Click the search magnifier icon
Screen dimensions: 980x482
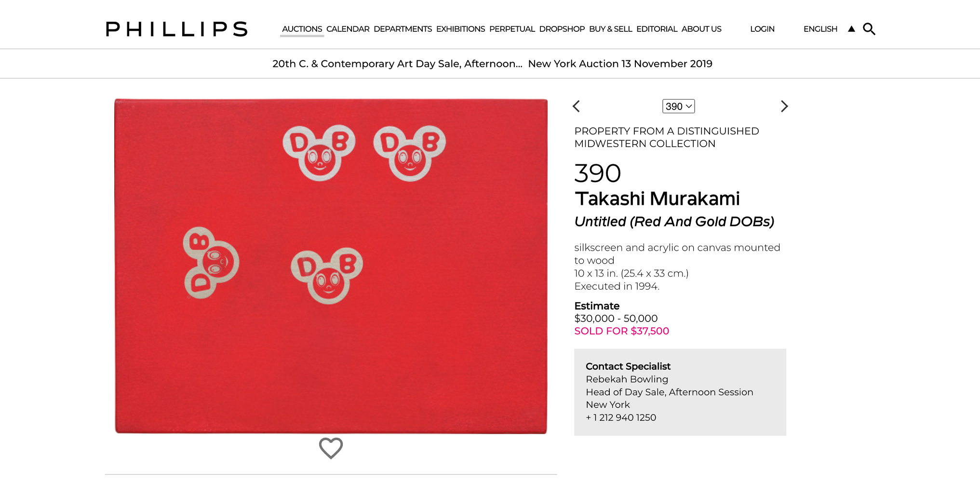coord(869,29)
